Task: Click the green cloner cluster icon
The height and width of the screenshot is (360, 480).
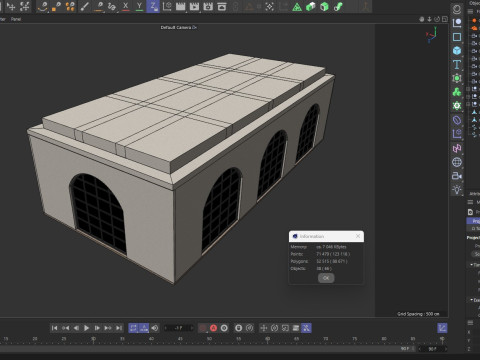Action: pyautogui.click(x=457, y=92)
